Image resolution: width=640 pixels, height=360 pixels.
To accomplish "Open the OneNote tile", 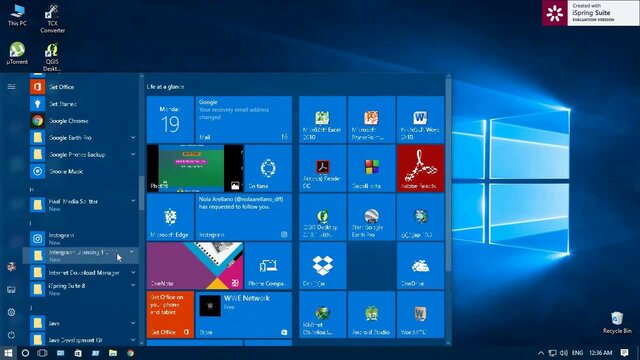I will tap(195, 266).
